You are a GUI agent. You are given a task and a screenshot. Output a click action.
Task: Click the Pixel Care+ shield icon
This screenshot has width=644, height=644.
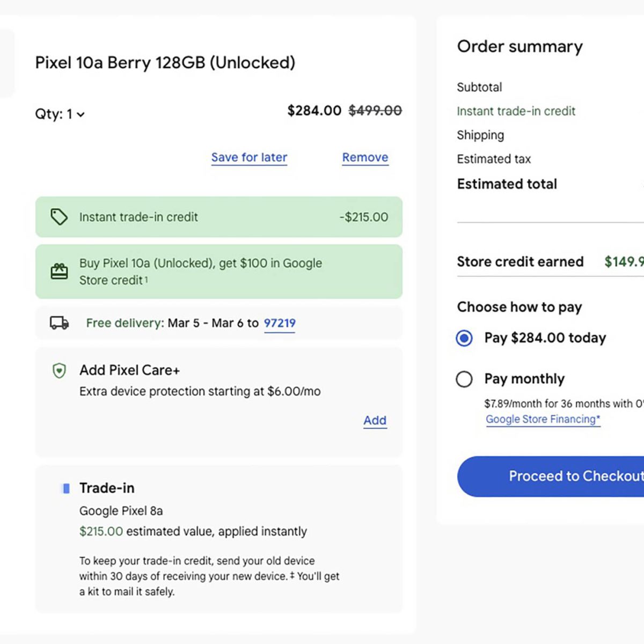[59, 370]
